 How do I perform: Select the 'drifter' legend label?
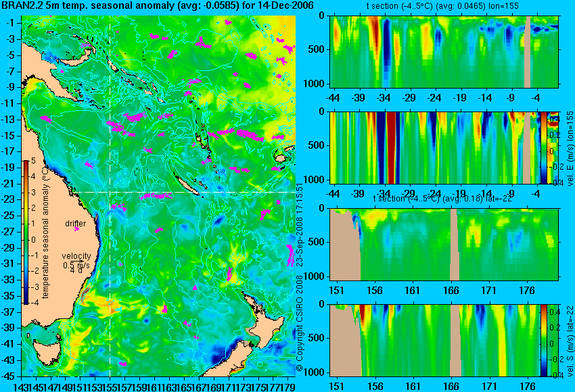(x=76, y=224)
